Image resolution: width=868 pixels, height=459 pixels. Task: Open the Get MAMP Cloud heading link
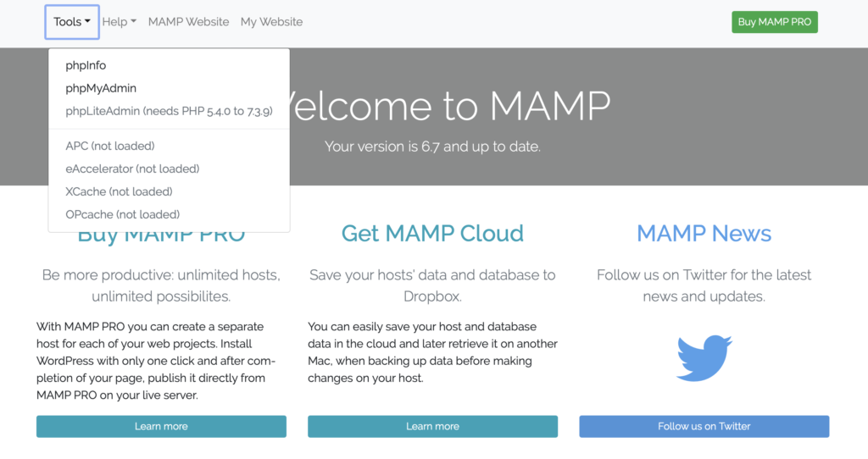point(432,233)
